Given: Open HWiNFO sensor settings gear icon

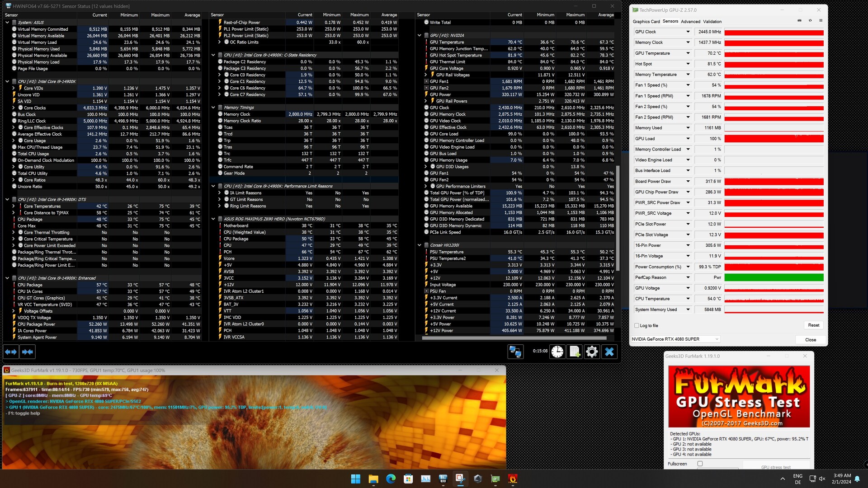Looking at the screenshot, I should coord(592,352).
